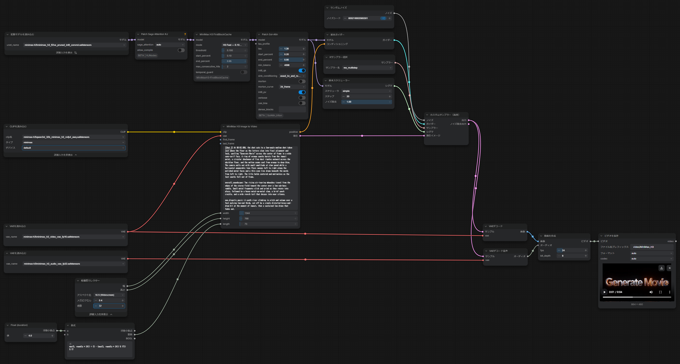Click the max_consecutive_hits field in FirstBlockCache
Image resolution: width=680 pixels, height=364 pixels.
click(235, 66)
